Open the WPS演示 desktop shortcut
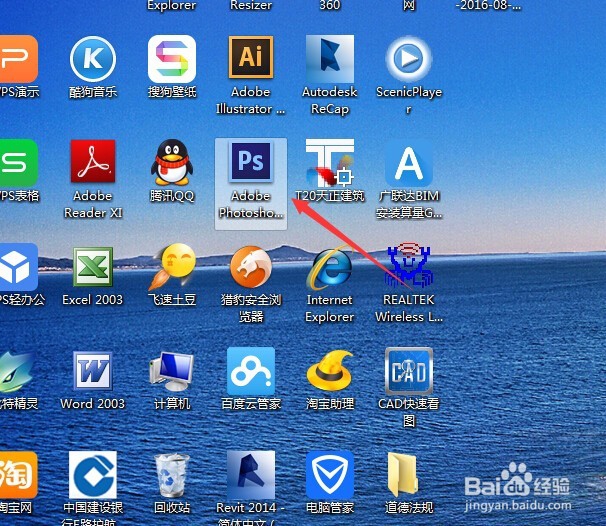606x526 pixels. pyautogui.click(x=19, y=59)
